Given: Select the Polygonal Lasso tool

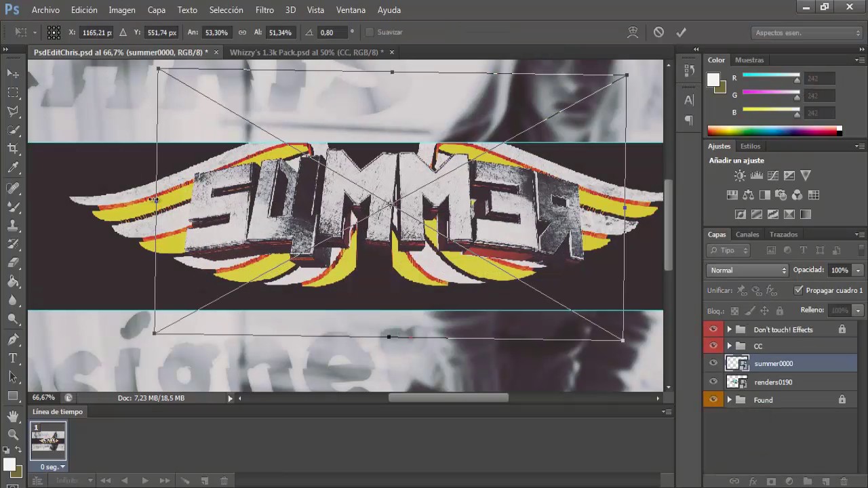Looking at the screenshot, I should [13, 111].
